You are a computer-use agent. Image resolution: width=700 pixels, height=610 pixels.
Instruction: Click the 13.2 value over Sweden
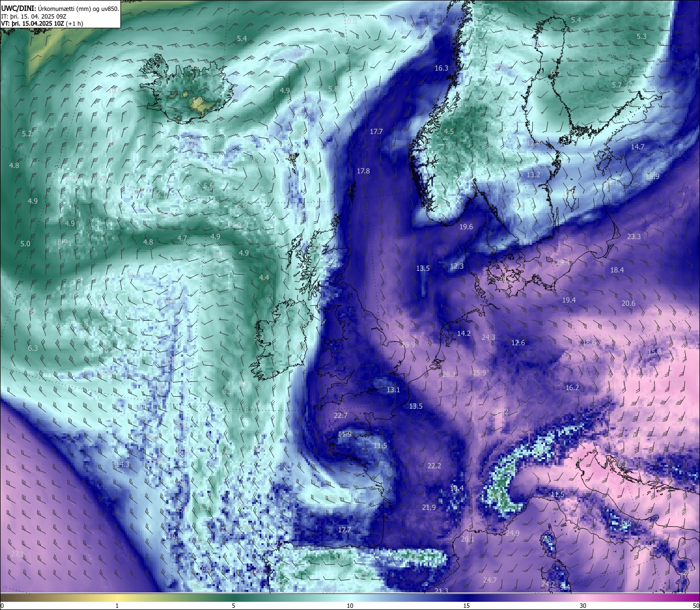click(533, 175)
